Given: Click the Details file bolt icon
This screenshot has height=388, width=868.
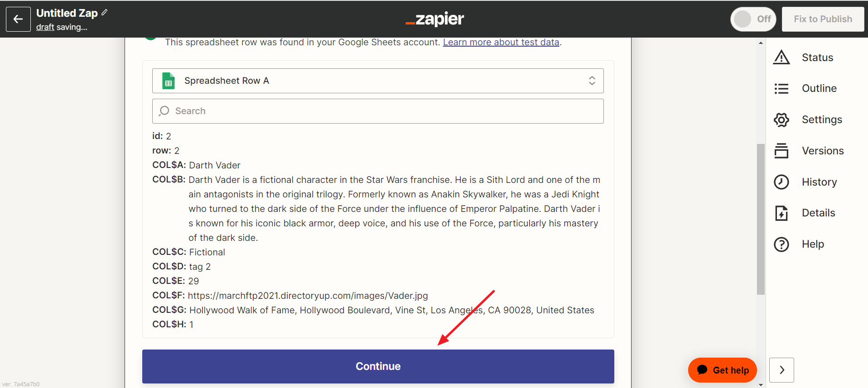Looking at the screenshot, I should pyautogui.click(x=781, y=213).
